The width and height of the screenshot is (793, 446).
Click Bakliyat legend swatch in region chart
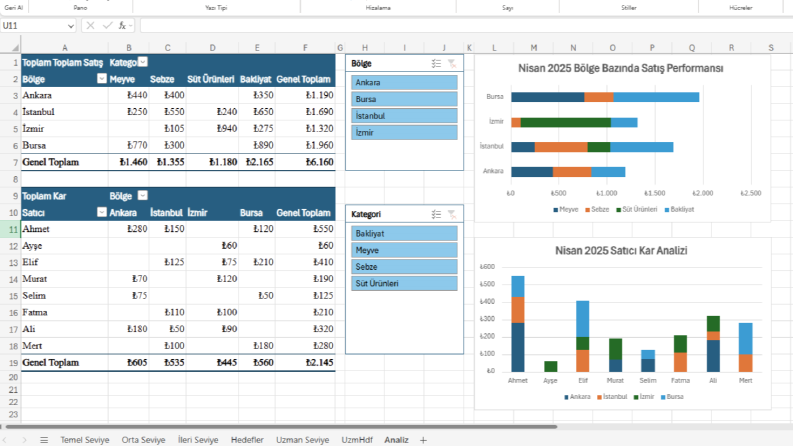click(x=667, y=210)
